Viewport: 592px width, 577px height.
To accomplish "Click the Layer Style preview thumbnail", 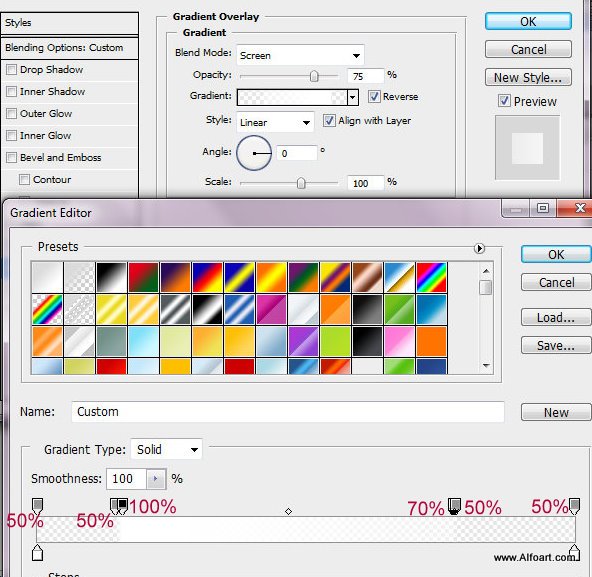I will point(527,148).
